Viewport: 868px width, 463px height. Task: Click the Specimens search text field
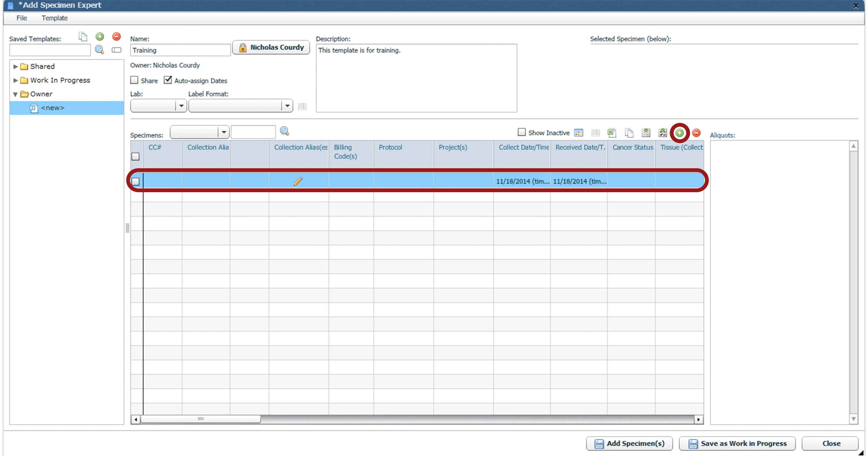[x=253, y=132]
